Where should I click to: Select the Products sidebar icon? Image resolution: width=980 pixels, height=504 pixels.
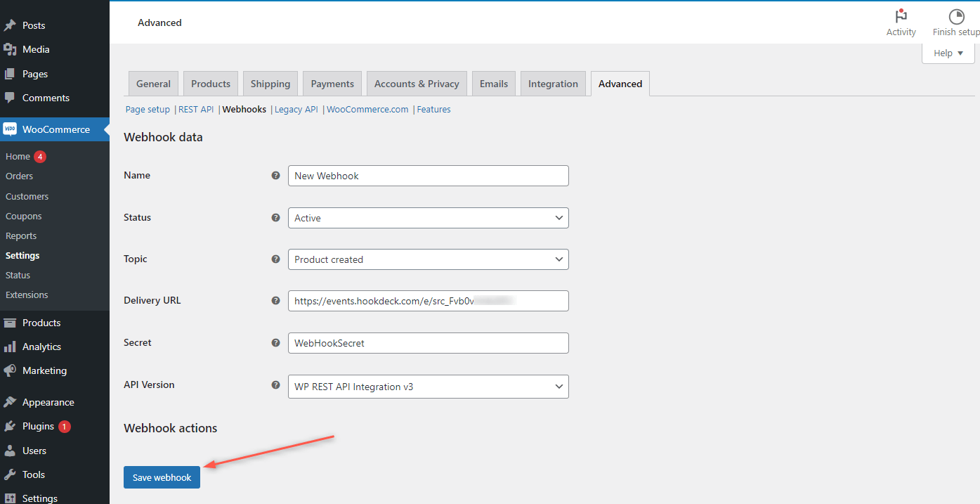point(11,322)
